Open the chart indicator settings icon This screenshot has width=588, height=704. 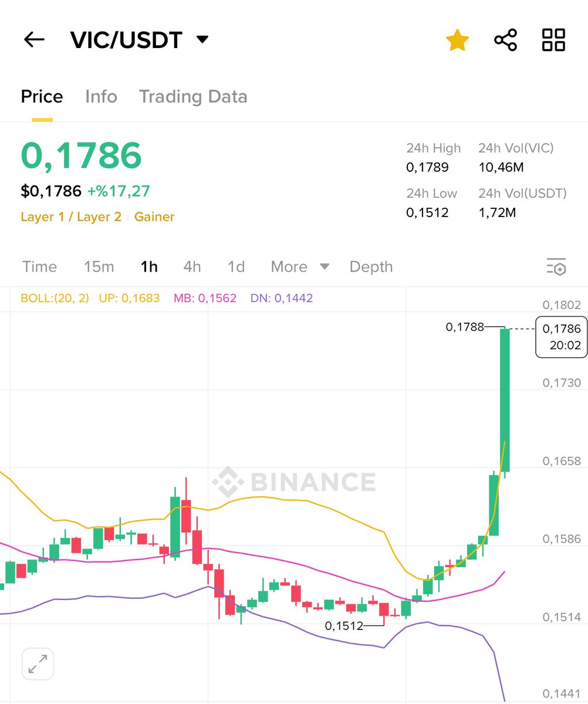click(556, 267)
